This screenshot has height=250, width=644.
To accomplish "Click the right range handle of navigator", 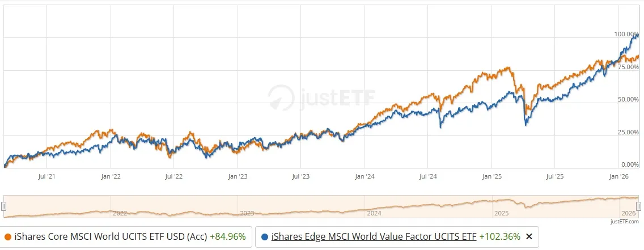I will 638,206.
